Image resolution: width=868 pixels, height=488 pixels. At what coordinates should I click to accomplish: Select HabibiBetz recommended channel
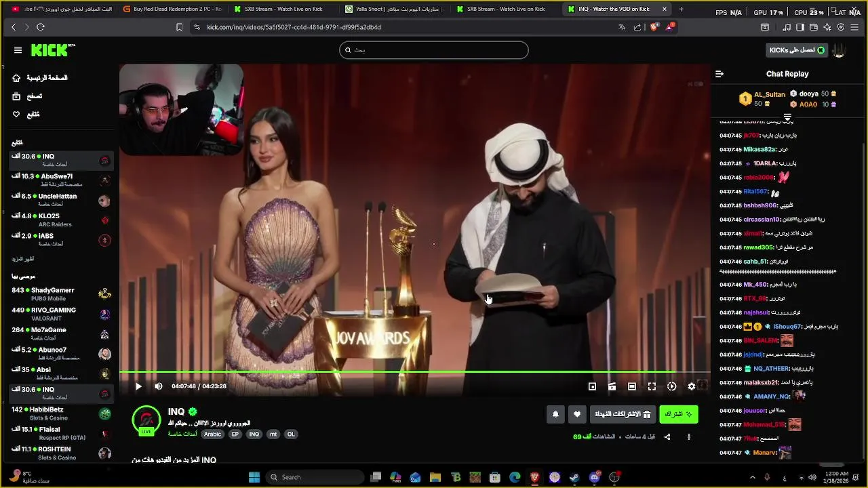[x=61, y=413]
